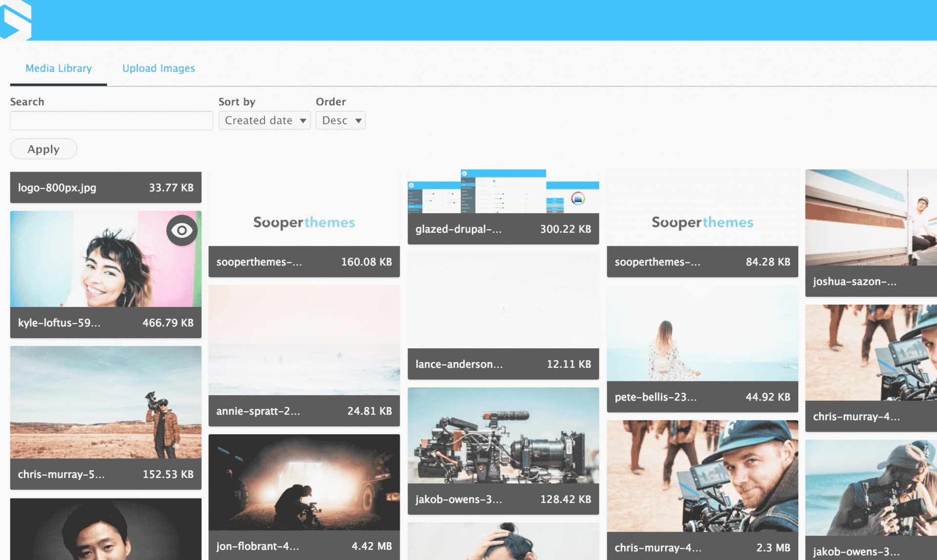This screenshot has width=937, height=560.
Task: Click the '300.22 KB' file size text
Action: [x=566, y=229]
